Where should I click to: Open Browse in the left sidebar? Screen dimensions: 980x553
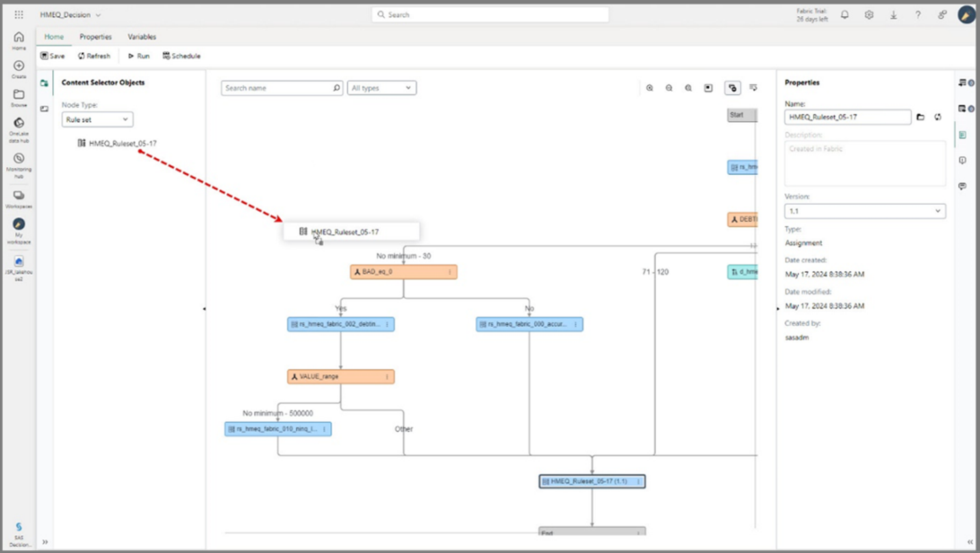(x=18, y=98)
